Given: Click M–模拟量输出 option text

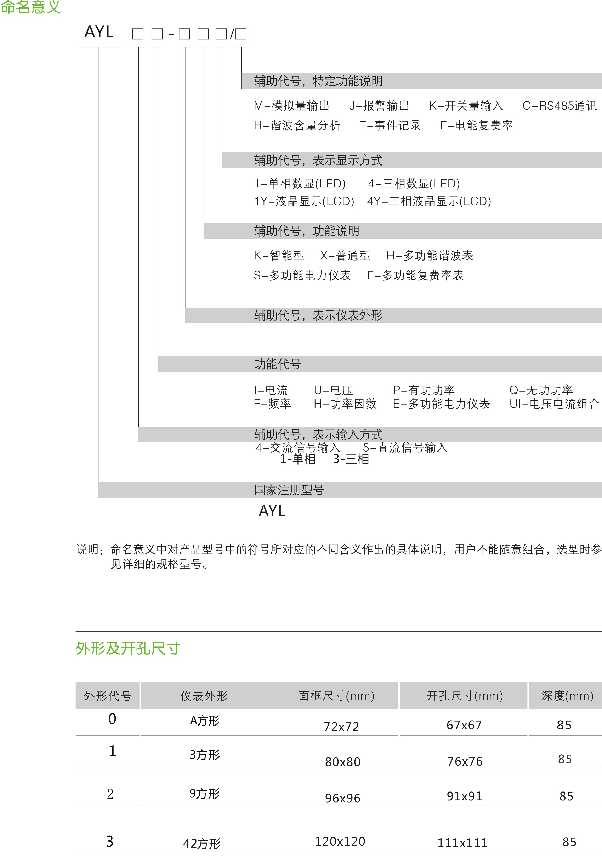Looking at the screenshot, I should point(292,106).
